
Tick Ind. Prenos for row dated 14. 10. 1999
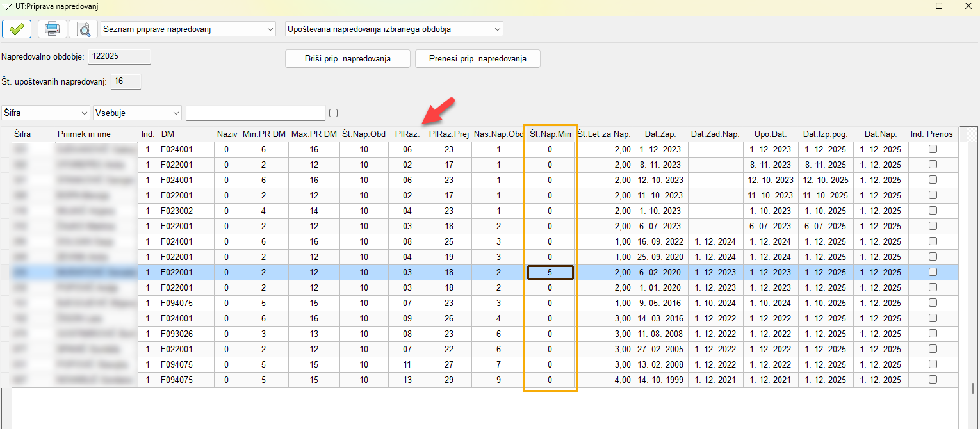click(933, 380)
